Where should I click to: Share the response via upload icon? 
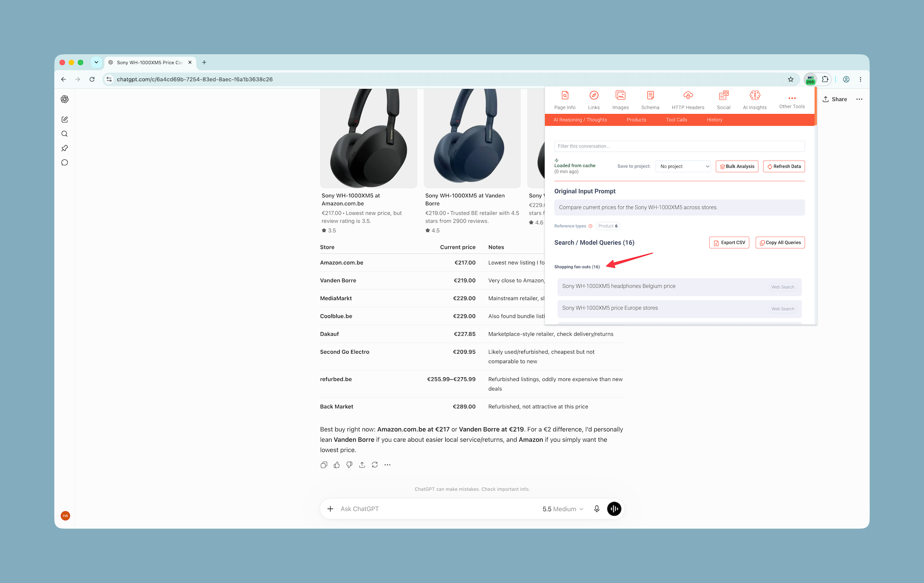coord(362,465)
